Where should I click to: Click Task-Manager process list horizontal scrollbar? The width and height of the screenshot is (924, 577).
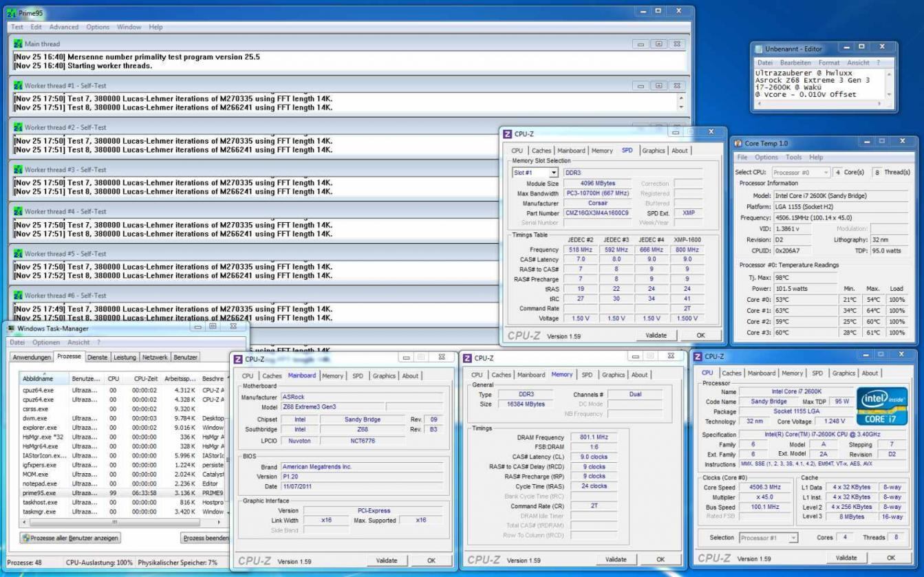122,522
